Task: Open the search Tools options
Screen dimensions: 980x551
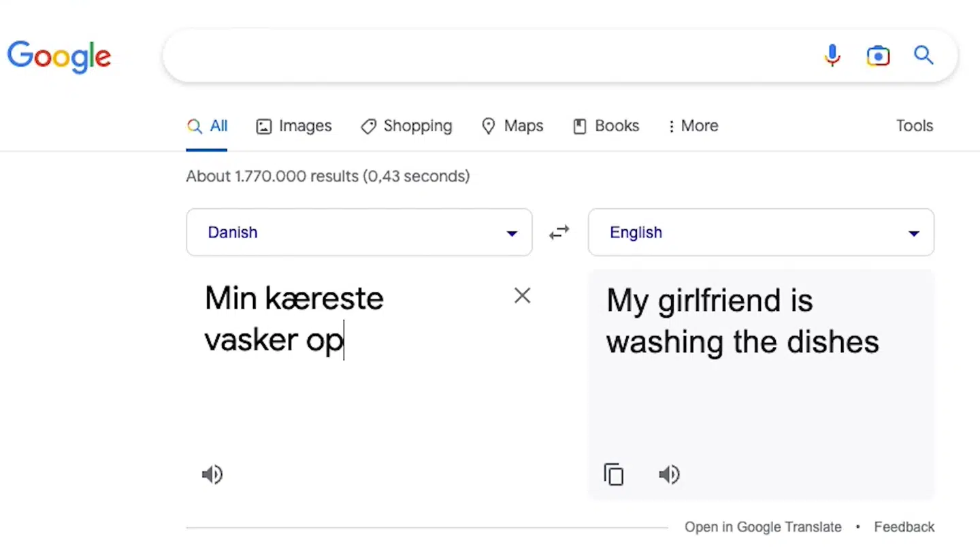Action: 914,126
